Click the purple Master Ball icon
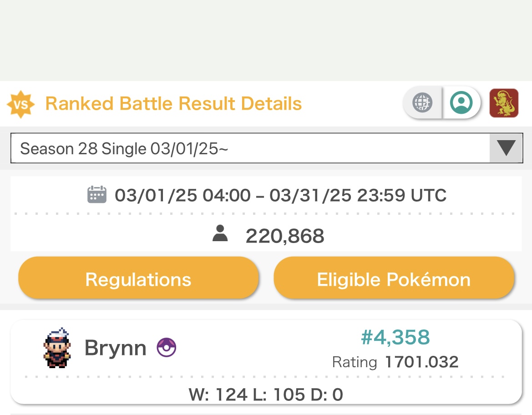 point(166,347)
